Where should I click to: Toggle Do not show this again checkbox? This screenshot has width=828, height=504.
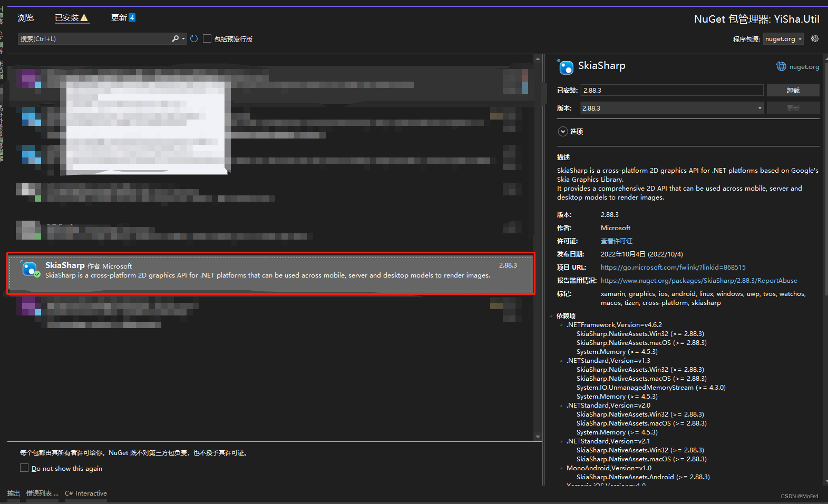(x=24, y=468)
